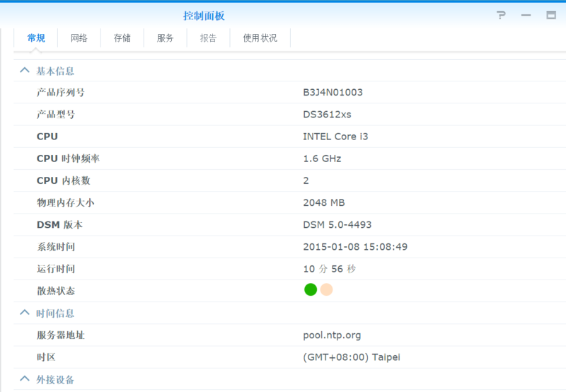
Task: Select the uptime value 10 分 56 秒
Action: (330, 269)
